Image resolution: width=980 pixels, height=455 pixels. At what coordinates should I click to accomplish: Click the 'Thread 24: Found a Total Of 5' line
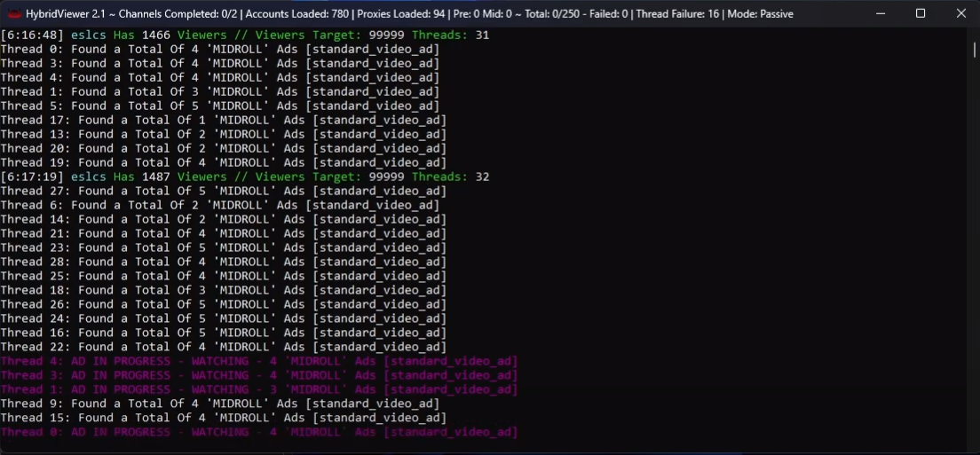click(x=224, y=319)
